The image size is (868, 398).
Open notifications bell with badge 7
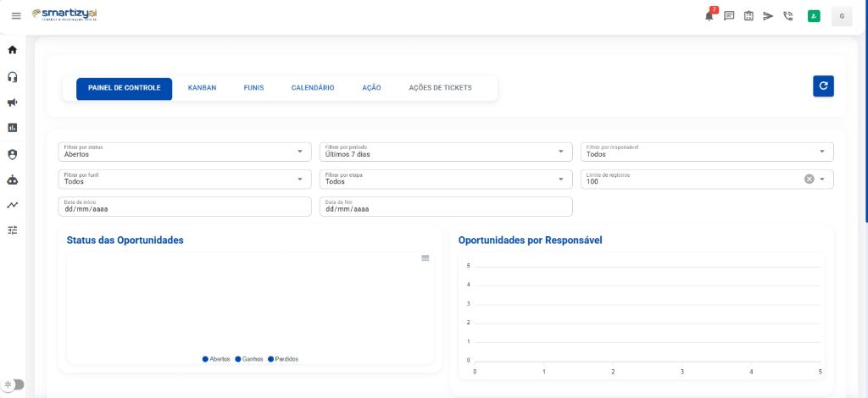point(710,15)
